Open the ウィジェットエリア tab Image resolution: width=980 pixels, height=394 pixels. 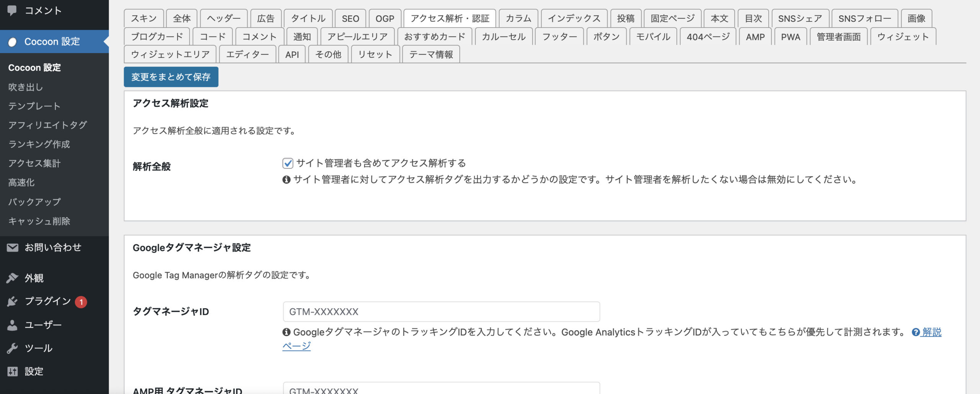pyautogui.click(x=170, y=54)
